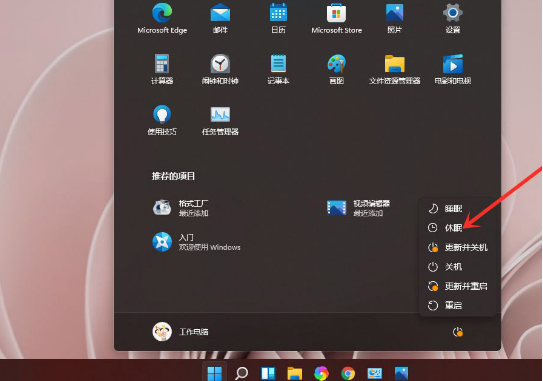Open recommended item 格式工厂
This screenshot has height=381, width=543.
coord(181,208)
